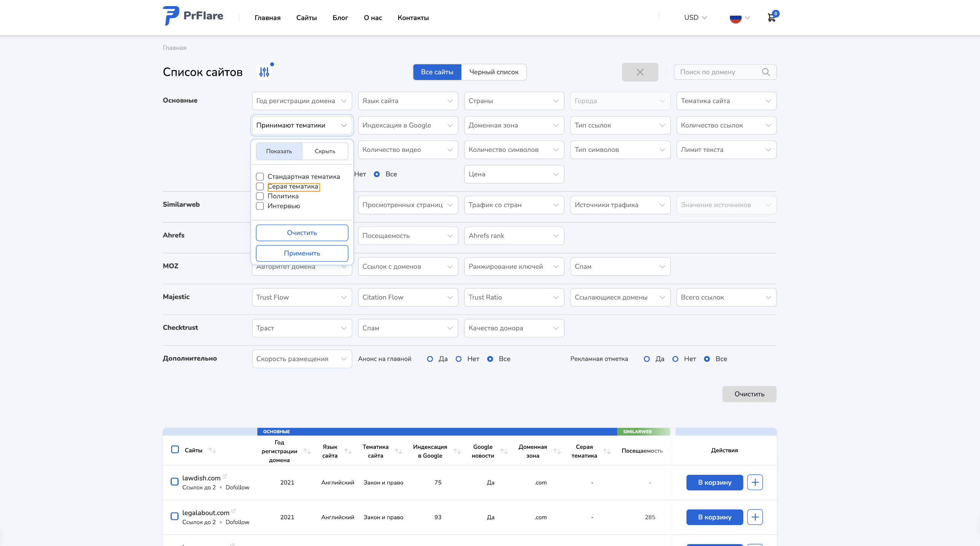The width and height of the screenshot is (980, 546).
Task: Sort by Google новости column arrows
Action: pos(504,451)
